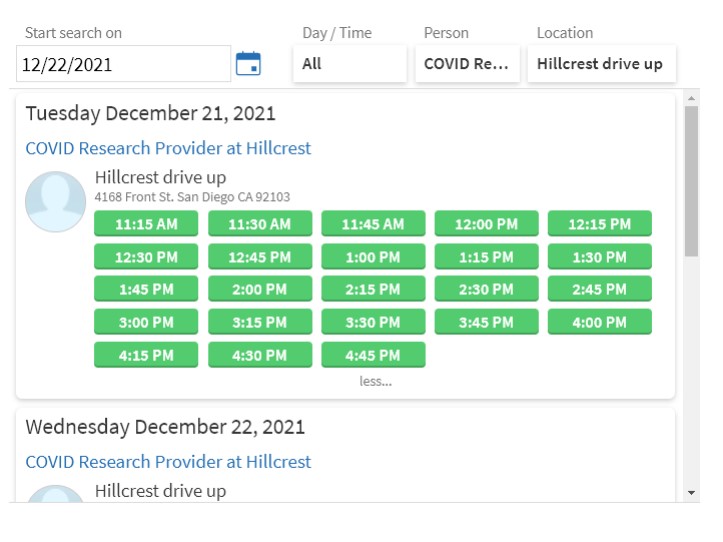Open the Day / Time dropdown
The image size is (723, 542).
[x=350, y=64]
